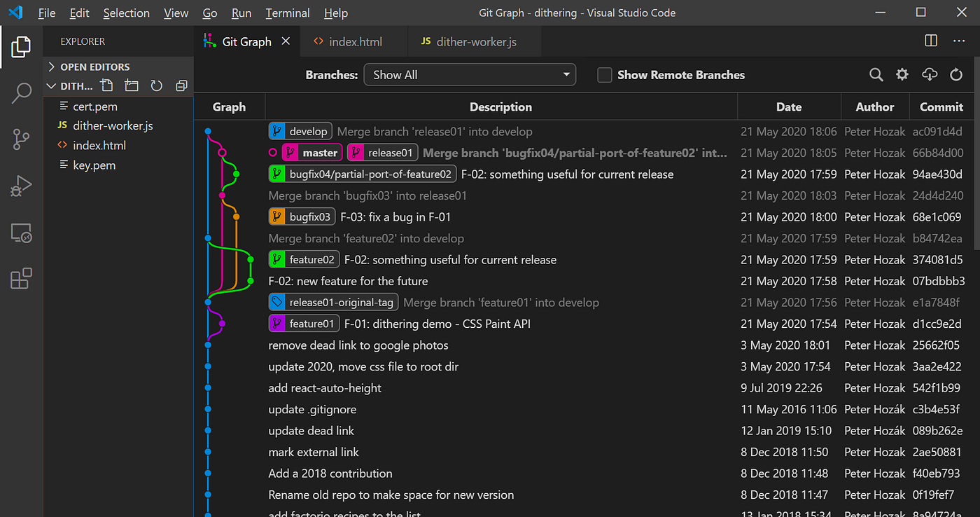Image resolution: width=980 pixels, height=517 pixels.
Task: Open index.html in the Explorer
Action: 118,146
